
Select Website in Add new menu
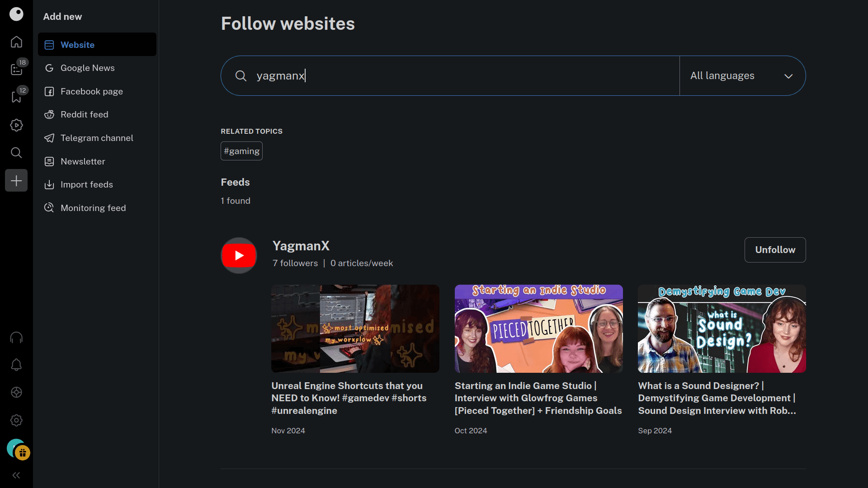[x=97, y=44]
